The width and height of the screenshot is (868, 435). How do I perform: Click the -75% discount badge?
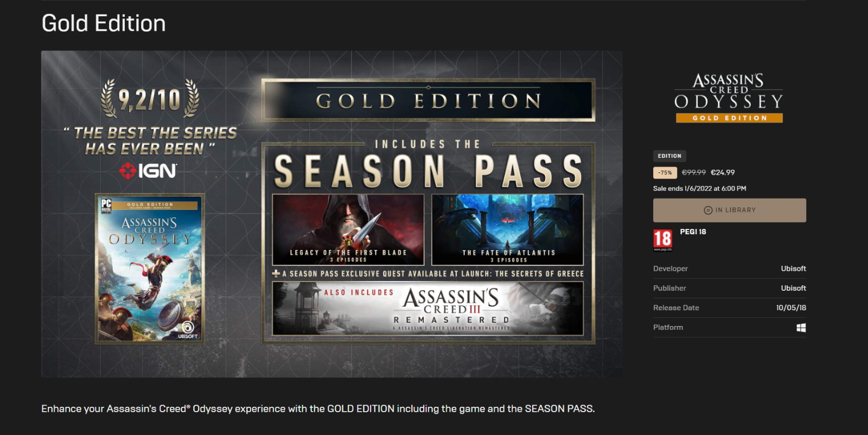665,172
